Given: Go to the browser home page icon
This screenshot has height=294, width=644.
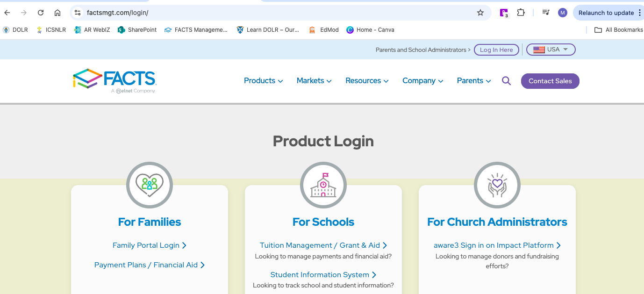Looking at the screenshot, I should click(x=57, y=13).
